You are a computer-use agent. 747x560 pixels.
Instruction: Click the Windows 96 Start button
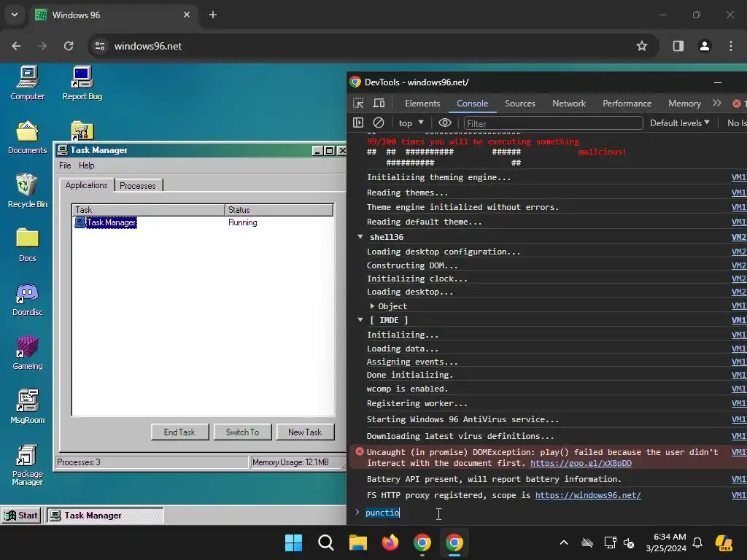pyautogui.click(x=21, y=516)
